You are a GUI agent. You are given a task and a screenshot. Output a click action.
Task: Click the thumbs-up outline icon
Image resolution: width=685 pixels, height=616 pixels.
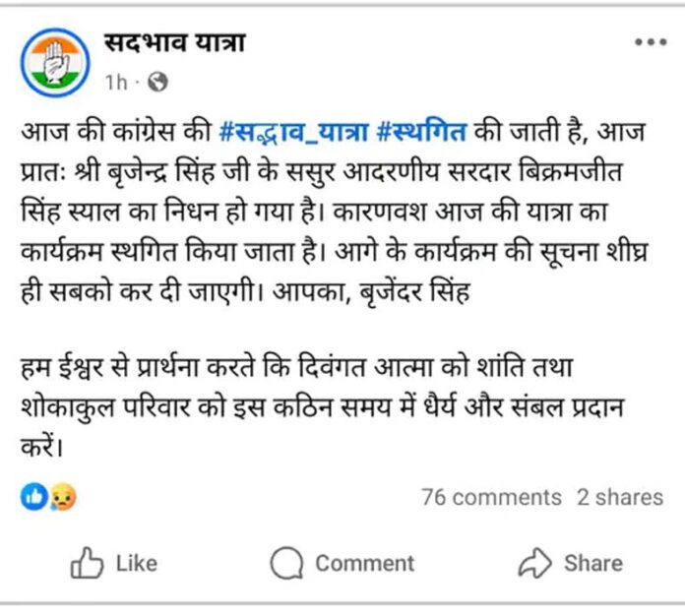tap(86, 564)
